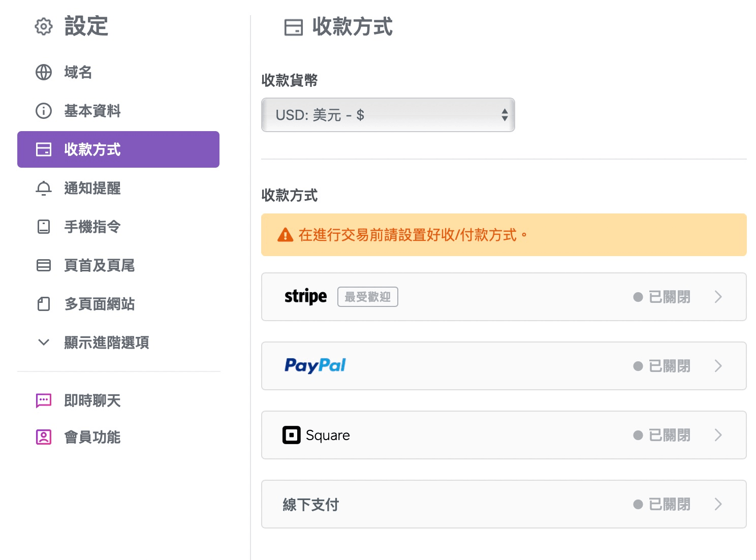Open the PayPal payment method
756x560 pixels.
pyautogui.click(x=315, y=366)
